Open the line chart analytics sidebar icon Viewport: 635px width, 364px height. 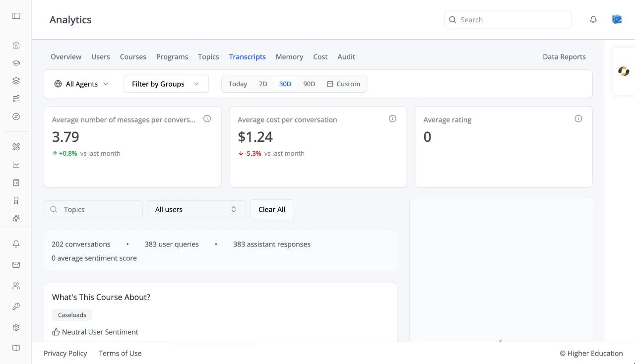pos(16,165)
